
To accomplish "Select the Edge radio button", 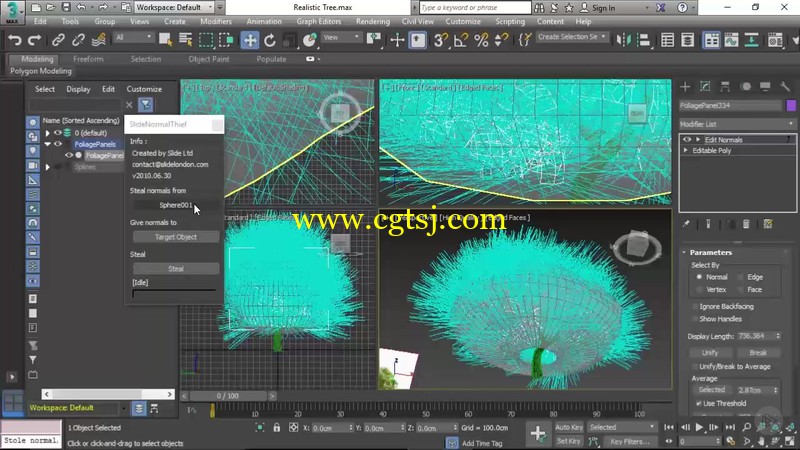I will 740,277.
